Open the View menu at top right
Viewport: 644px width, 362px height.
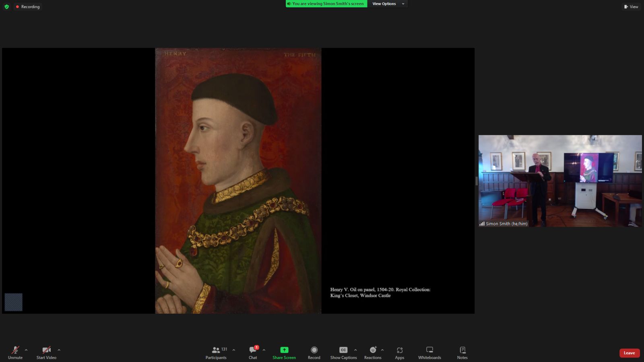pyautogui.click(x=631, y=7)
